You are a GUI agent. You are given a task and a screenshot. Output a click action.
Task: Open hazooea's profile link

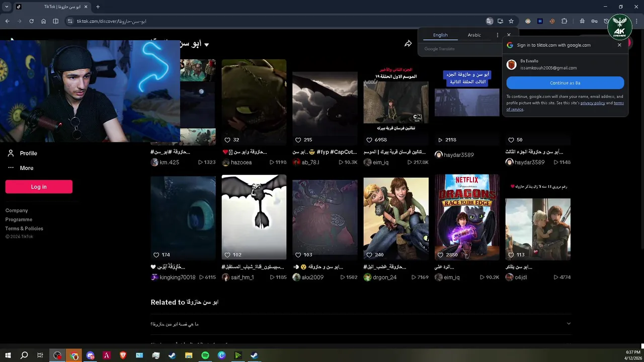click(241, 162)
